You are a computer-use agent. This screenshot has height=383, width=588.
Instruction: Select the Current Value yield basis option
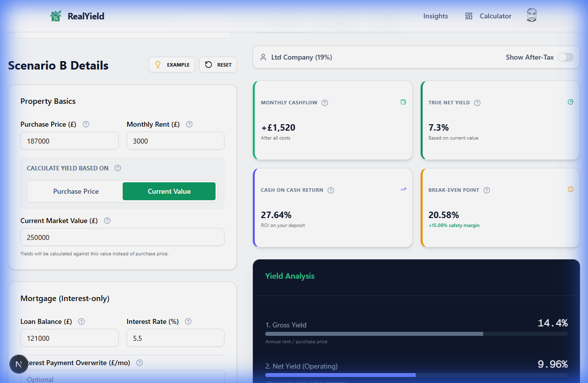pos(169,191)
